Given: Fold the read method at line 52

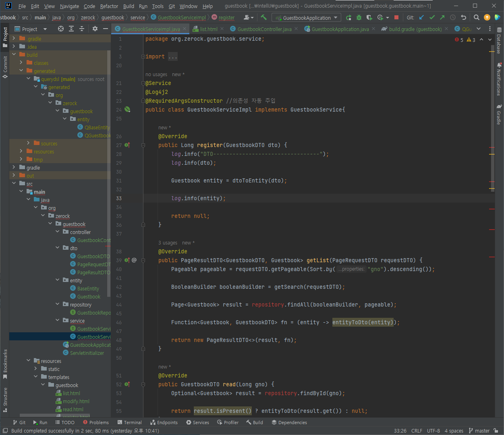Looking at the screenshot, I should tap(143, 385).
